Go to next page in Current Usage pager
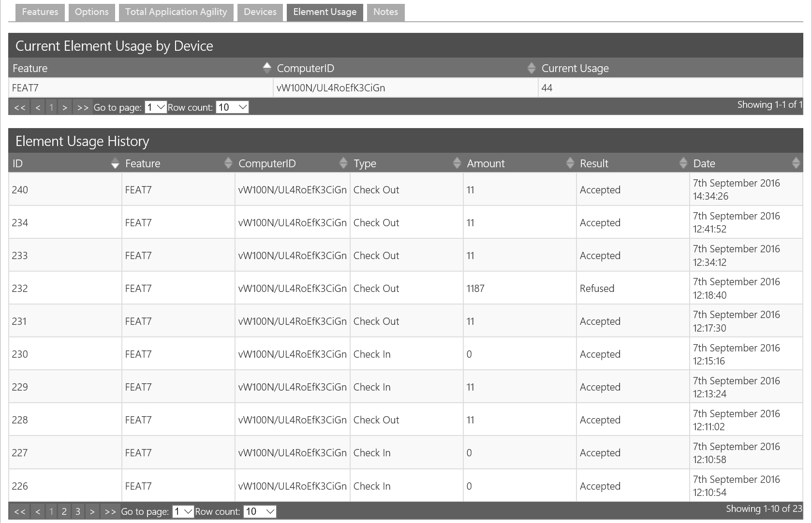This screenshot has height=523, width=812. pyautogui.click(x=65, y=107)
